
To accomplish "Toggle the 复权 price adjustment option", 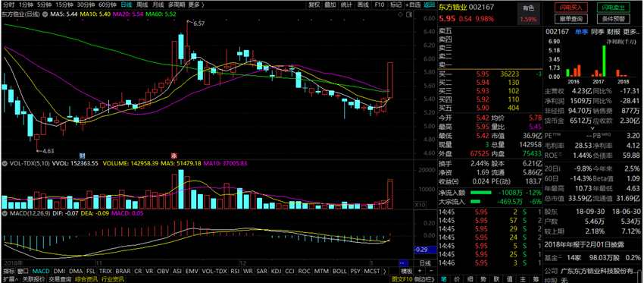I will point(314,5).
